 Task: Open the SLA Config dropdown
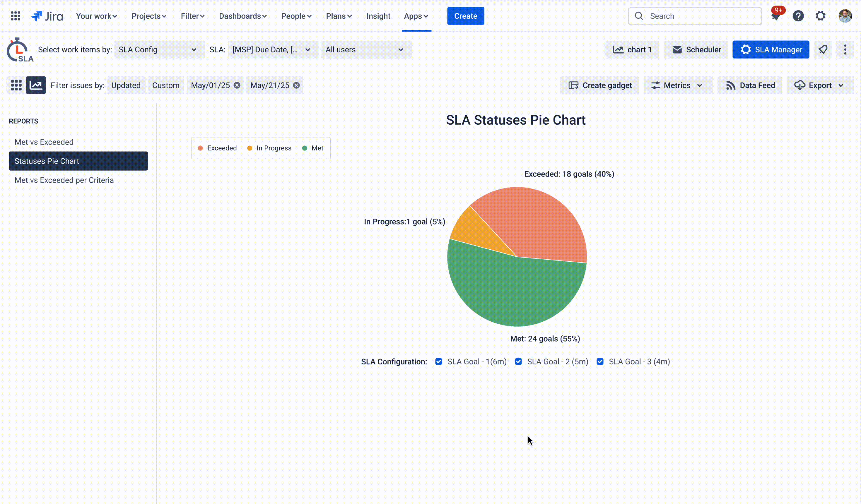tap(159, 49)
